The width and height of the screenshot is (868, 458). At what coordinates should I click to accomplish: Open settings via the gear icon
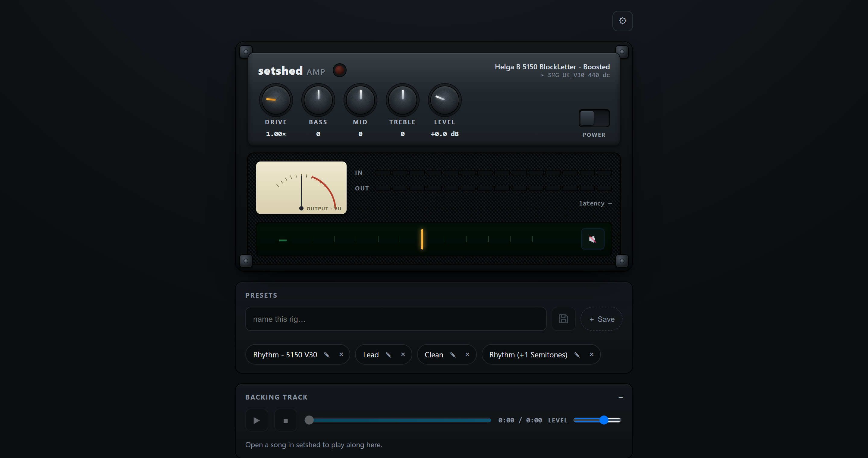(x=622, y=21)
